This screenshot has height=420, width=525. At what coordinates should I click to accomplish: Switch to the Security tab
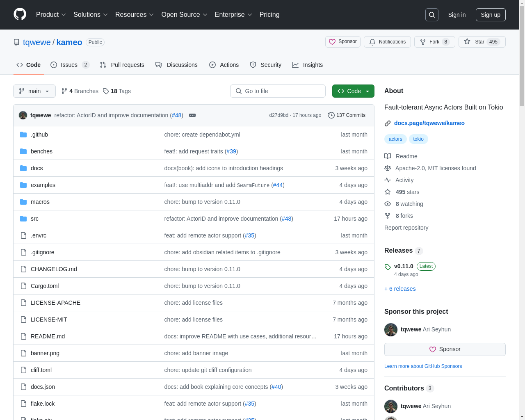(x=266, y=65)
